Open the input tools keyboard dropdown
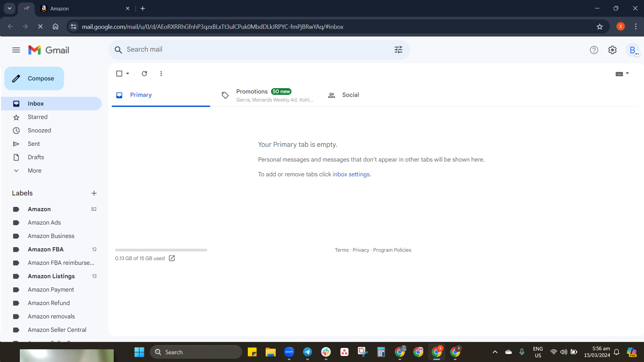 pyautogui.click(x=622, y=74)
